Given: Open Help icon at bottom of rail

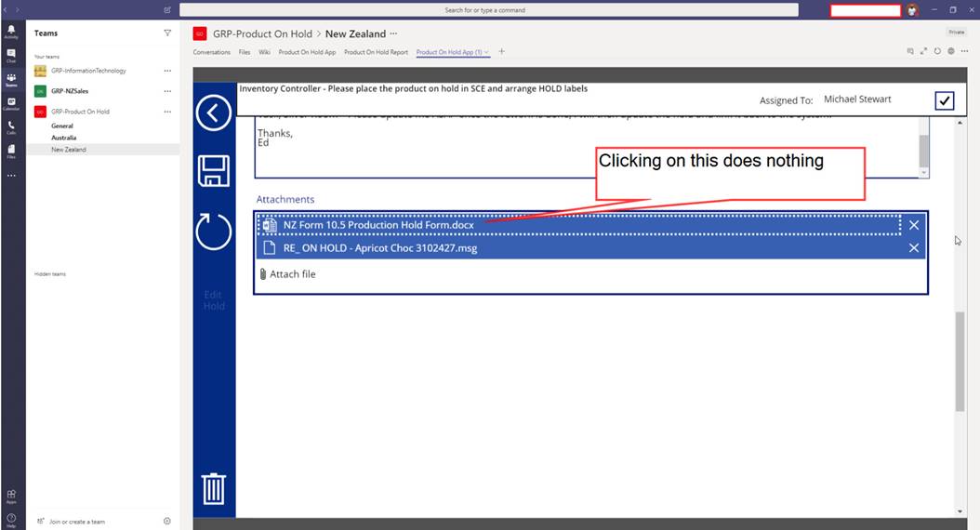Looking at the screenshot, I should coord(11,520).
